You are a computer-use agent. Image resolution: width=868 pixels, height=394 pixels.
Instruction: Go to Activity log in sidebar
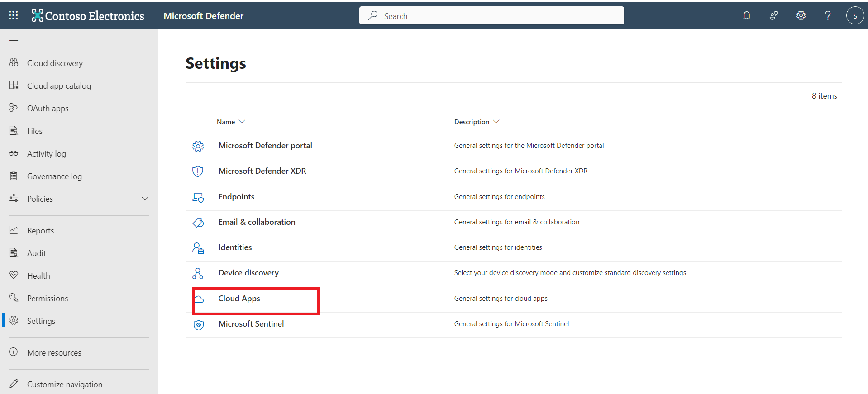click(46, 154)
